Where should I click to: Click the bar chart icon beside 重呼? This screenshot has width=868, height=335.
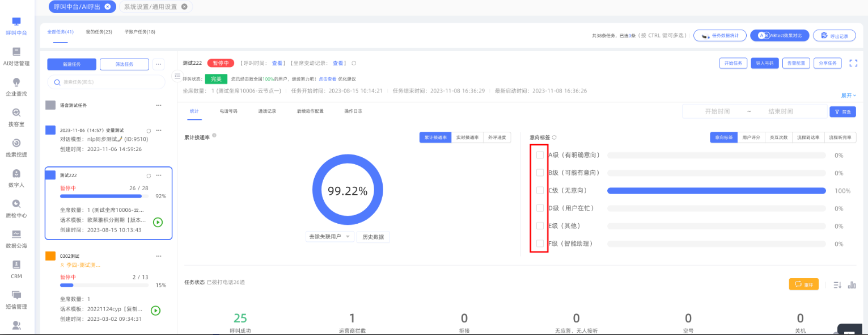tap(852, 285)
